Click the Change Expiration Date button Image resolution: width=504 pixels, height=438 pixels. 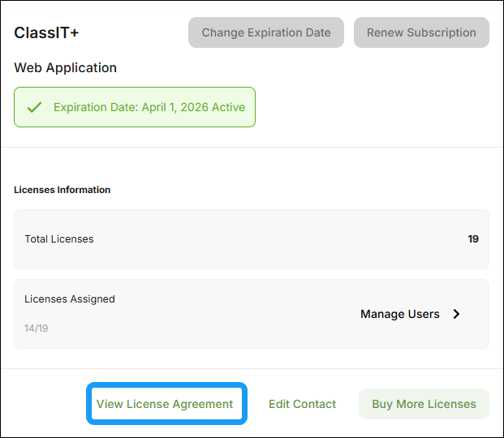(x=266, y=32)
